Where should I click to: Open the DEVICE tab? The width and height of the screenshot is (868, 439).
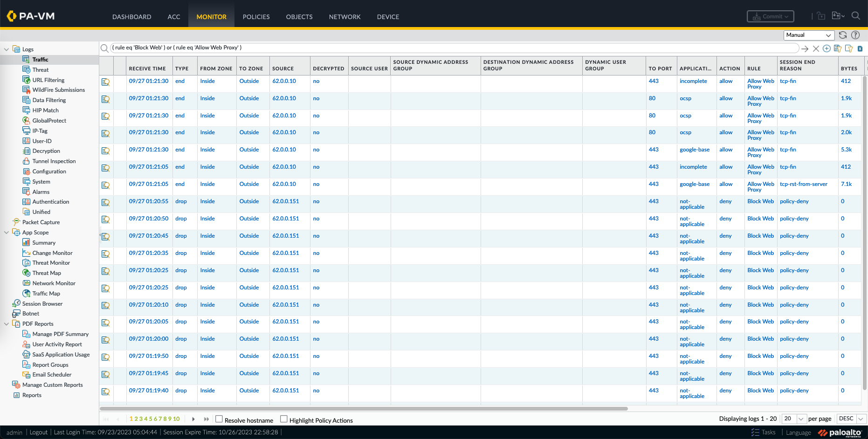pos(388,17)
